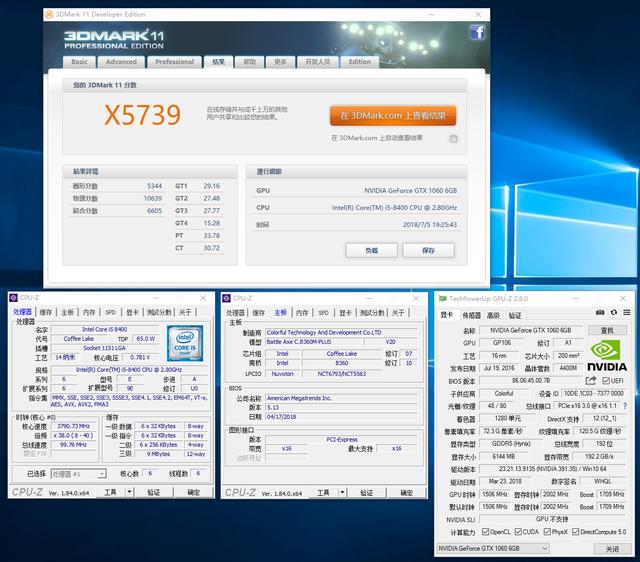Viewport: 640px width, 562px height.
Task: Click the save button in 3DMark
Action: 428,250
